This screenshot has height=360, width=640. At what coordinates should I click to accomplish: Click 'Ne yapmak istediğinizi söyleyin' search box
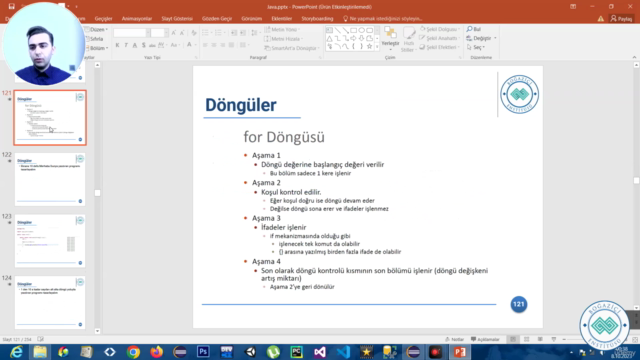point(382,19)
